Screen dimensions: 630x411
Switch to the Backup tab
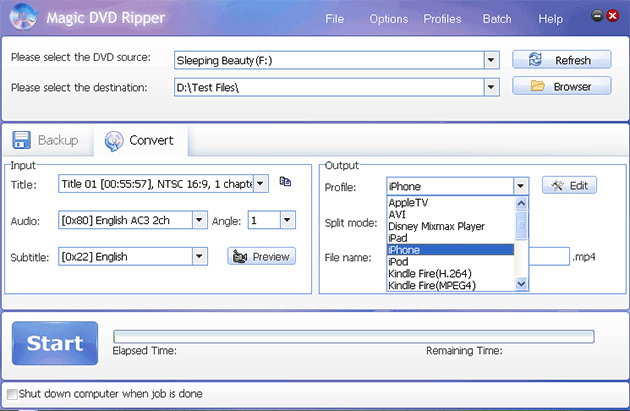click(46, 140)
